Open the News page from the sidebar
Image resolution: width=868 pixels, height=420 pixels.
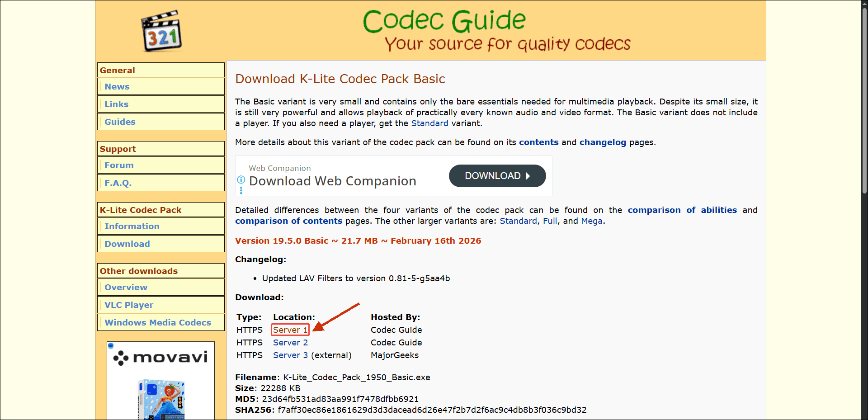[117, 86]
